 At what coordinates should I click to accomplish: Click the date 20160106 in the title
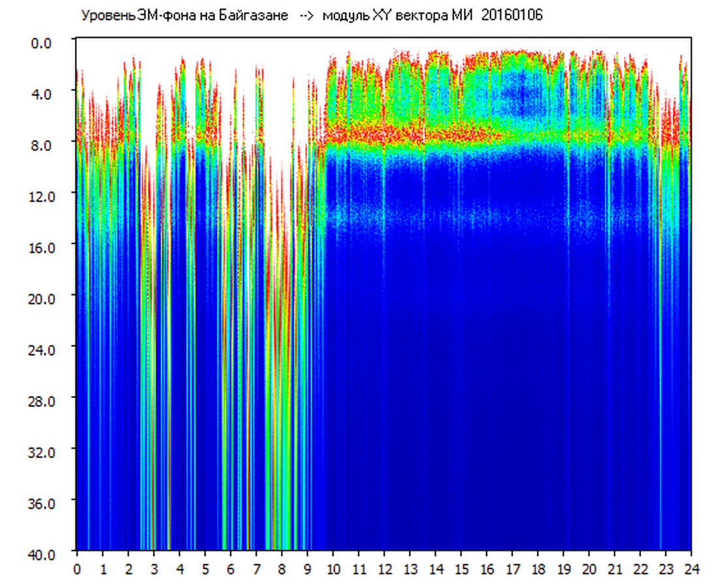(512, 16)
